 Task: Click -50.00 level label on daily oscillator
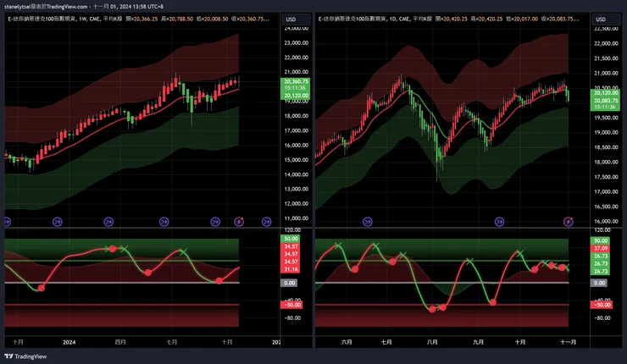602,305
